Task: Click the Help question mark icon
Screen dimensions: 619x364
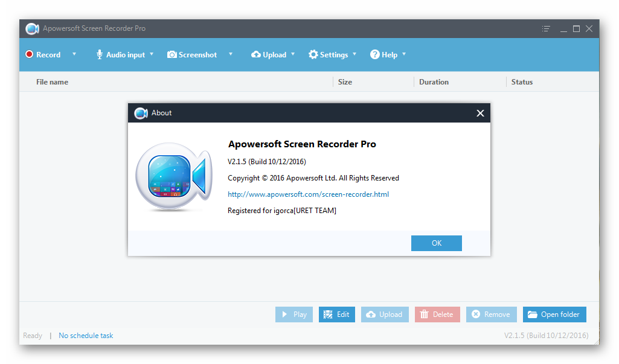Action: click(x=374, y=54)
